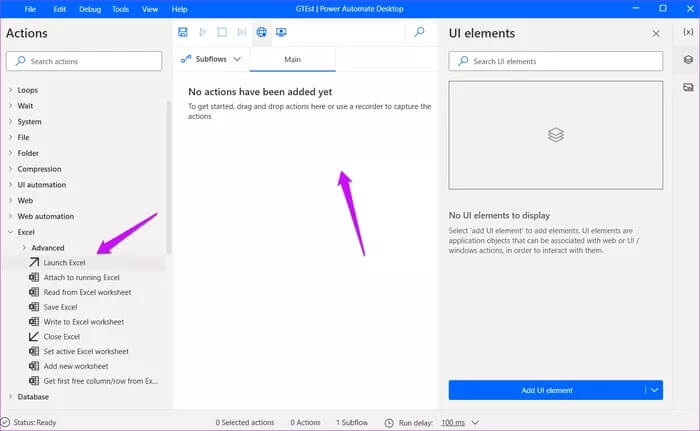This screenshot has width=700, height=431.
Task: Select Set active Excel worksheet icon
Action: [34, 351]
